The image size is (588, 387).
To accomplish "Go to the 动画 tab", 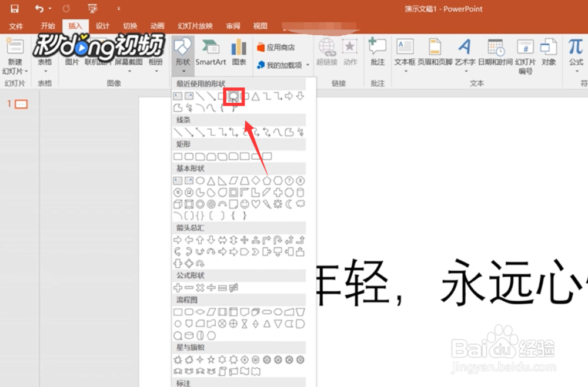I will click(157, 26).
